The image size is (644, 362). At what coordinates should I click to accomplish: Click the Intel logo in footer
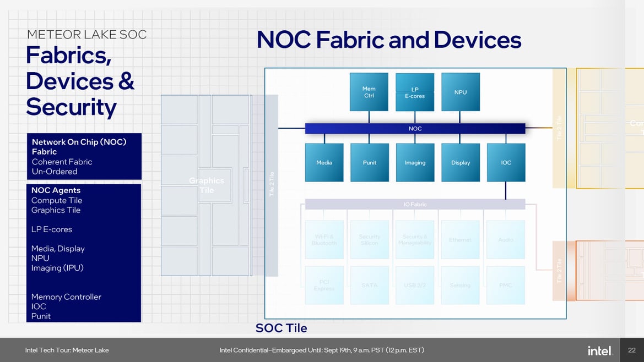click(x=600, y=350)
